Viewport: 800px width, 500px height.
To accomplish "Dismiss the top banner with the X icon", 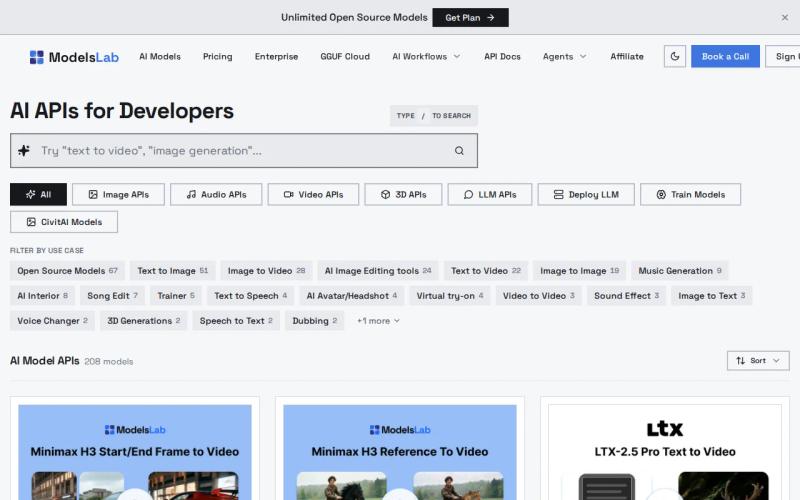I will (784, 17).
